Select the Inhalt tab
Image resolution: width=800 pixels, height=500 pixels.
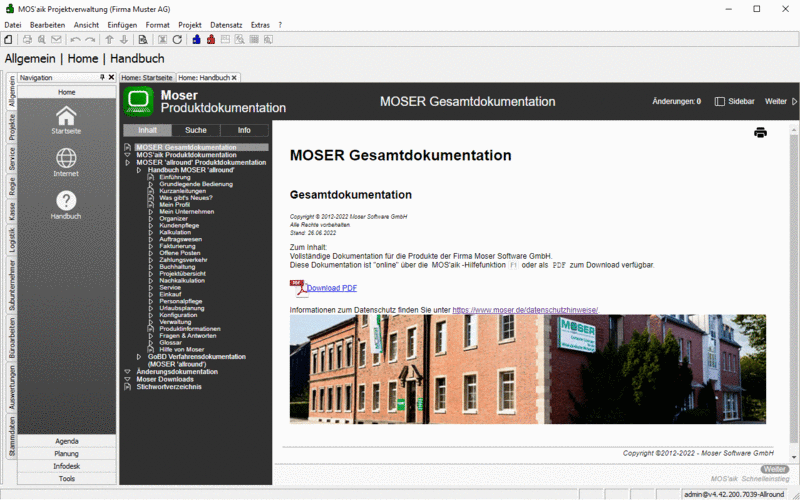click(x=147, y=130)
